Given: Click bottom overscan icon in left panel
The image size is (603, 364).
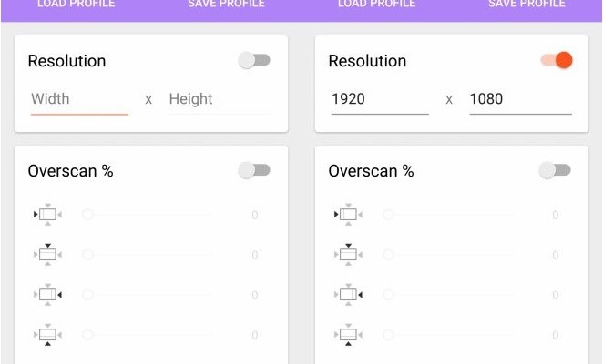Looking at the screenshot, I should 47,335.
